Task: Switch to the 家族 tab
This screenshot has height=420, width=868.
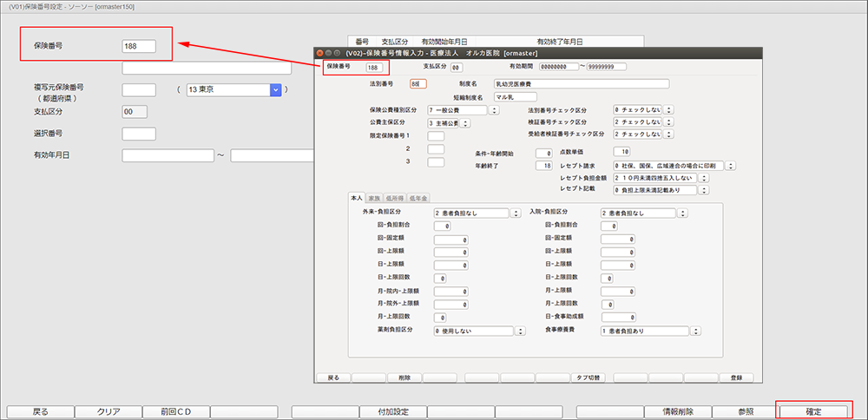Action: (x=374, y=198)
